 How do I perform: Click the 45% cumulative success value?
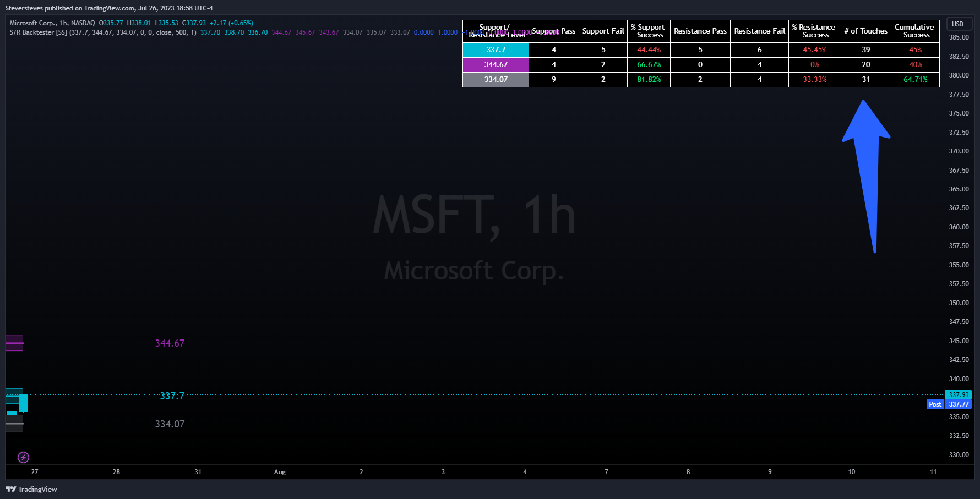(x=916, y=50)
